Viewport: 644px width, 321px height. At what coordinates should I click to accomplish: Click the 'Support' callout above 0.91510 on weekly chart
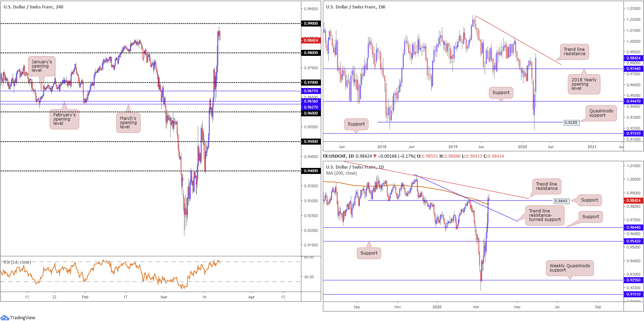click(356, 124)
